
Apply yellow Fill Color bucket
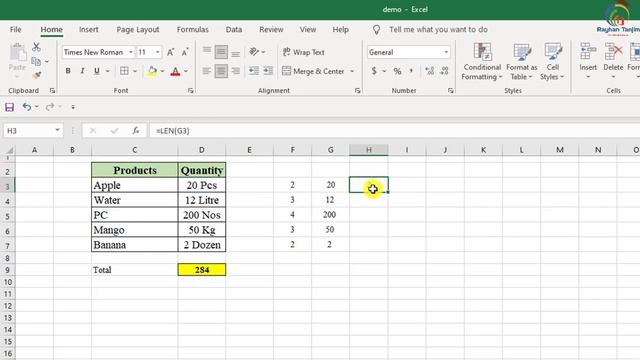click(152, 71)
